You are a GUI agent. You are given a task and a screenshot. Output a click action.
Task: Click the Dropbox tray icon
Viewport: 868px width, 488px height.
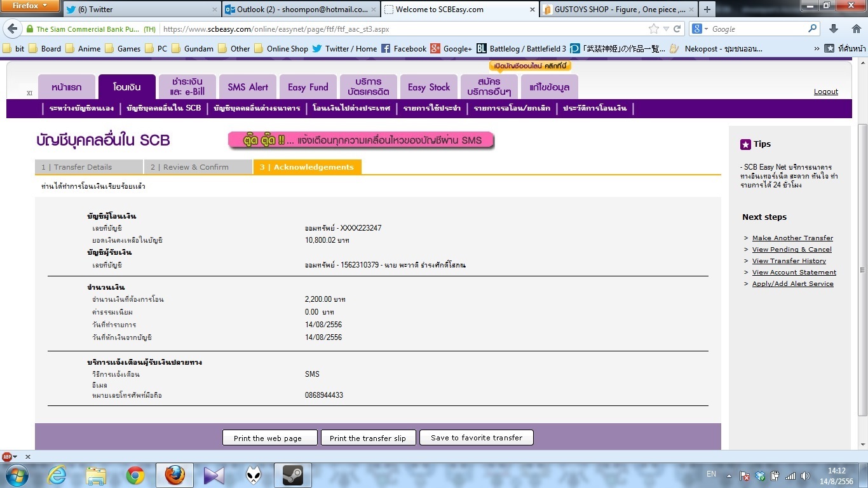point(761,476)
